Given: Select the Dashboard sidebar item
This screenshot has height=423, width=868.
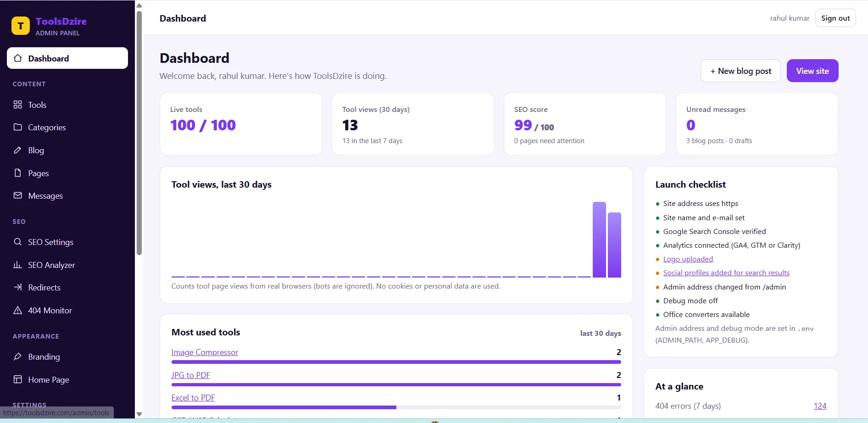Looking at the screenshot, I should coord(67,58).
